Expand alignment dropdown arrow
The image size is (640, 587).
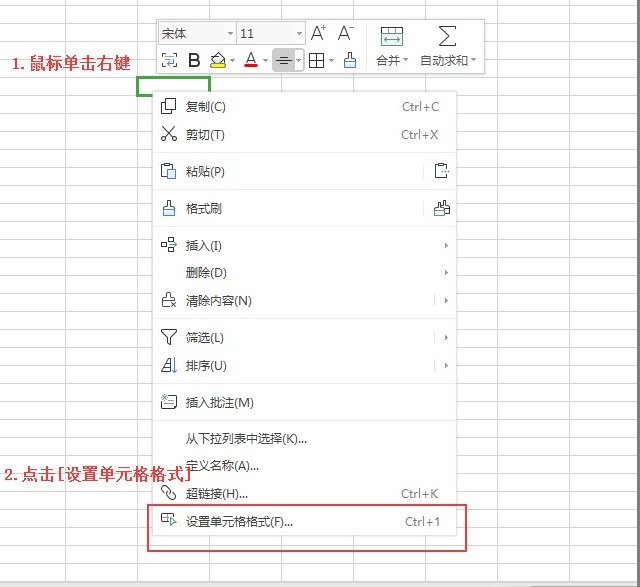(x=299, y=60)
